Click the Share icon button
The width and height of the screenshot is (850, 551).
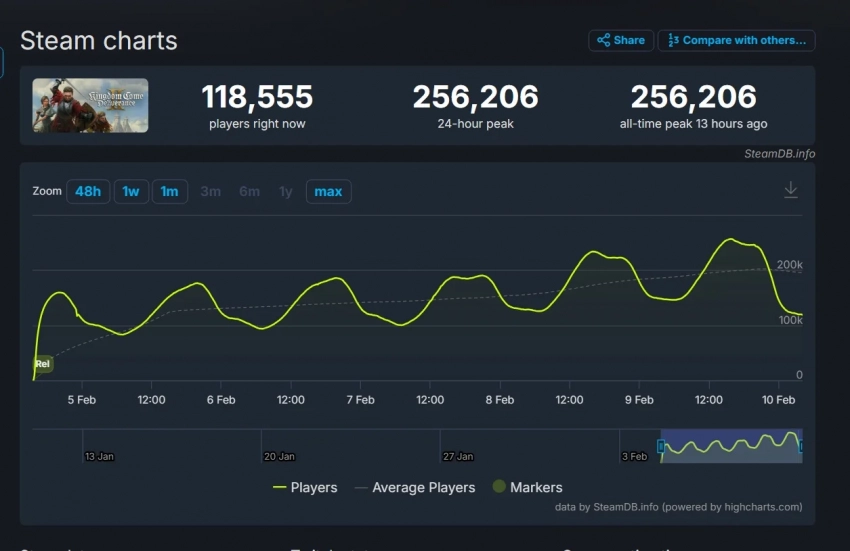coord(621,41)
